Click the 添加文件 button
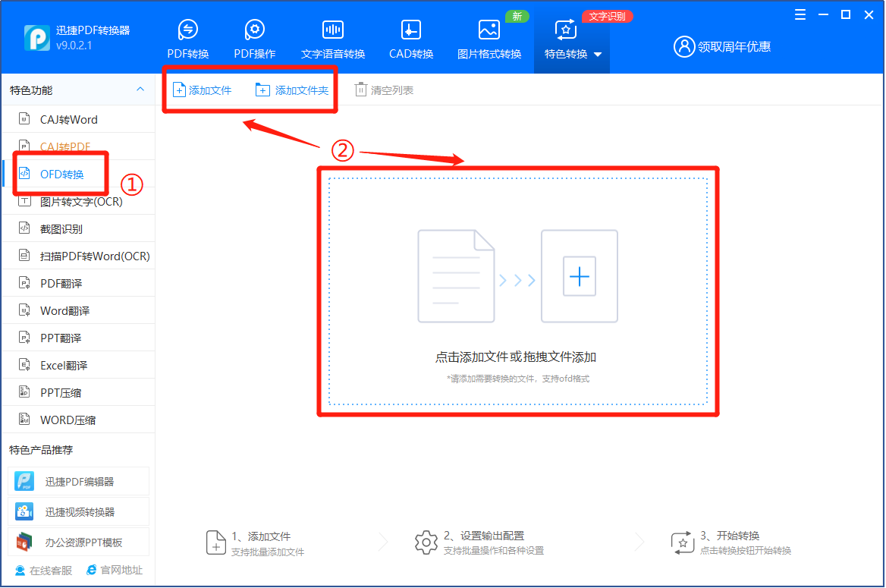The height and width of the screenshot is (588, 886). click(x=202, y=90)
